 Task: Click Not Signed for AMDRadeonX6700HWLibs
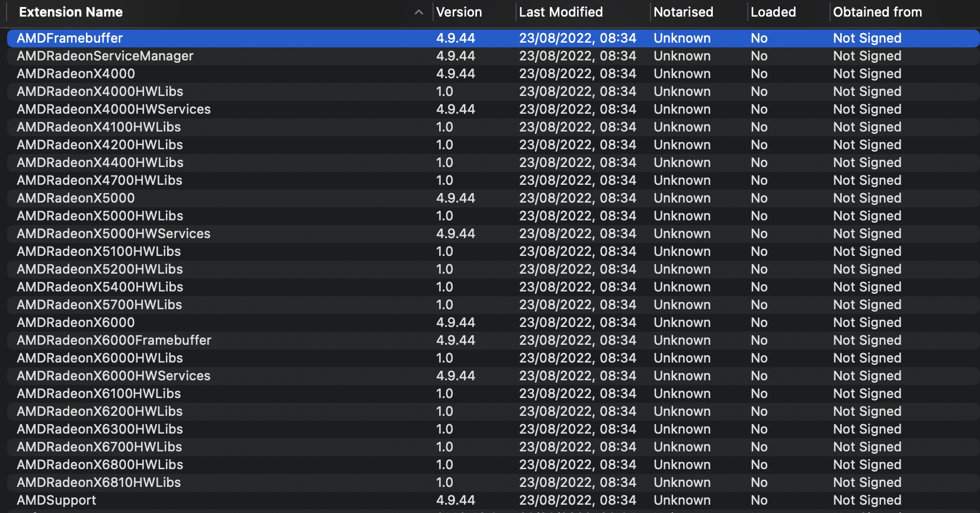coord(867,447)
